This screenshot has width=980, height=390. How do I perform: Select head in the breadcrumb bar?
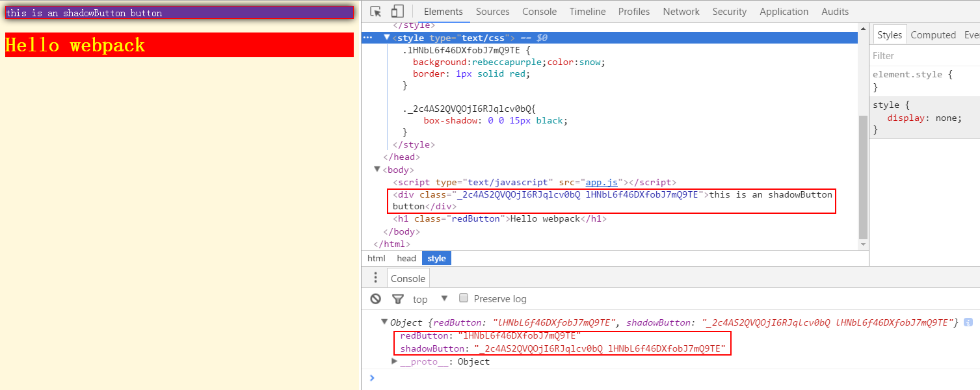[406, 258]
